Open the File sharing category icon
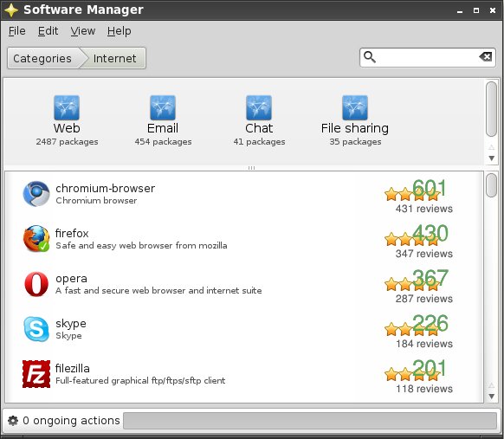The image size is (504, 439). point(355,107)
